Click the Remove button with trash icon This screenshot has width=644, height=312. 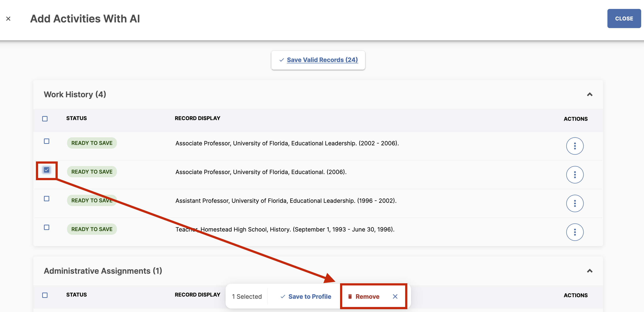pos(364,297)
